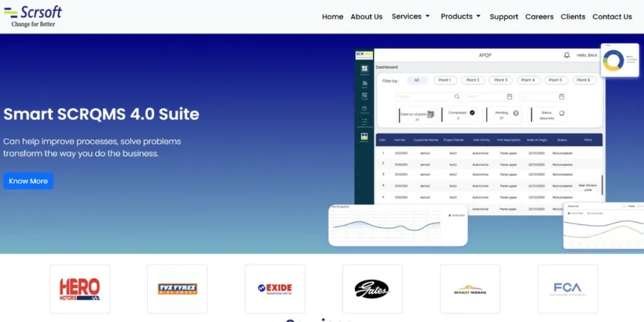The image size is (644, 322).
Task: Open the Support page
Action: click(504, 17)
